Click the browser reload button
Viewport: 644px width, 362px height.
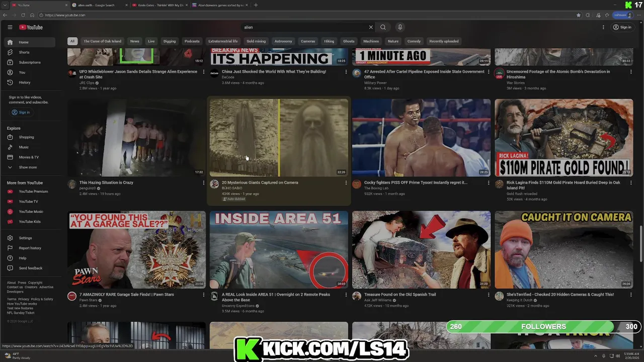[x=23, y=15]
